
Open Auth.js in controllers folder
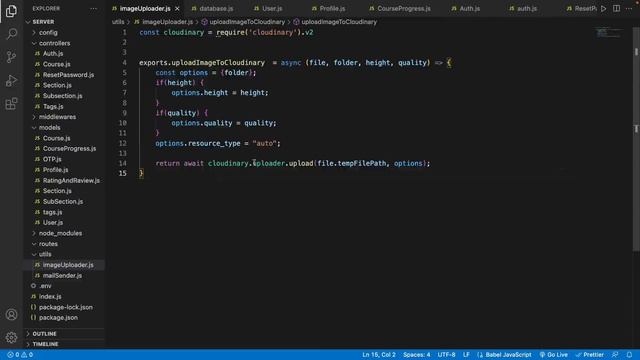53,53
